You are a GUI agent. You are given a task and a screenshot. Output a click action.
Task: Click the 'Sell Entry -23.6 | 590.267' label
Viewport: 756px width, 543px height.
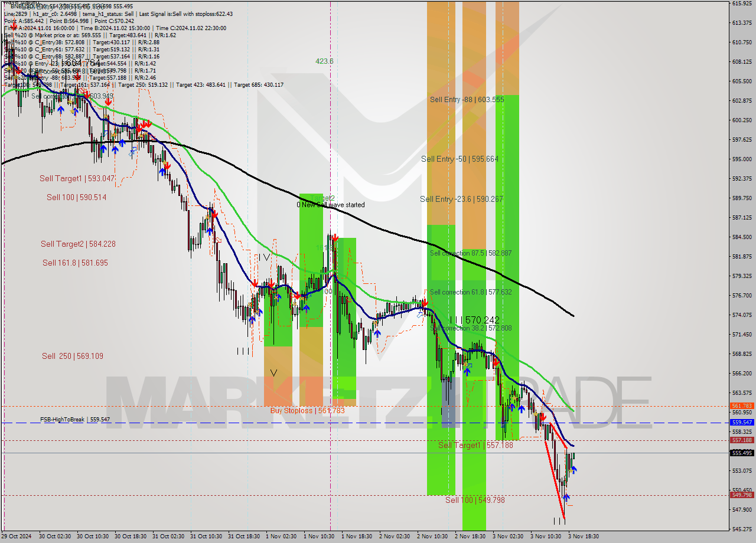click(461, 199)
